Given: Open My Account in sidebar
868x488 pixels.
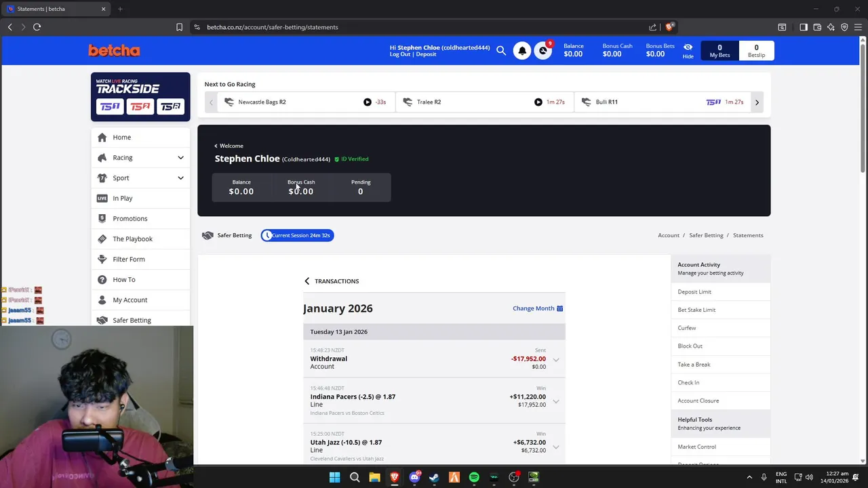Looking at the screenshot, I should pyautogui.click(x=140, y=300).
